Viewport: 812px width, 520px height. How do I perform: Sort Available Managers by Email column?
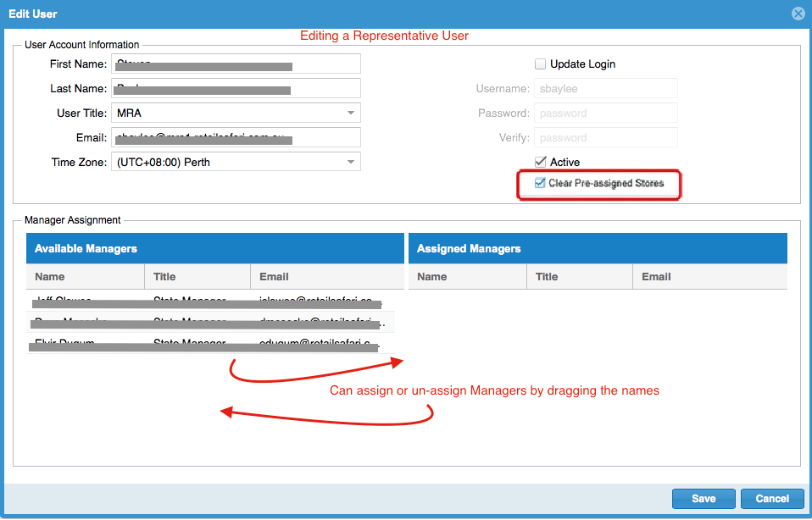(326, 277)
